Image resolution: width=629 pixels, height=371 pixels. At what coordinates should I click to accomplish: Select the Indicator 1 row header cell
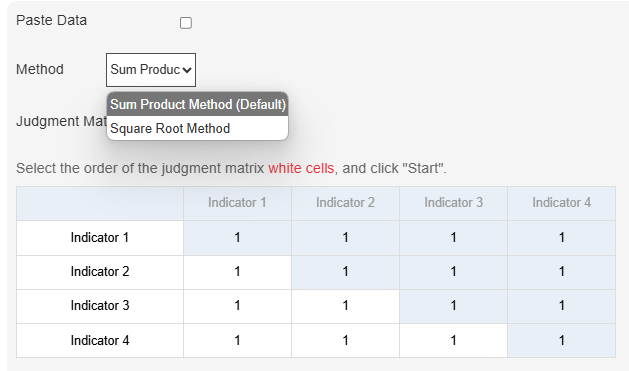point(100,238)
